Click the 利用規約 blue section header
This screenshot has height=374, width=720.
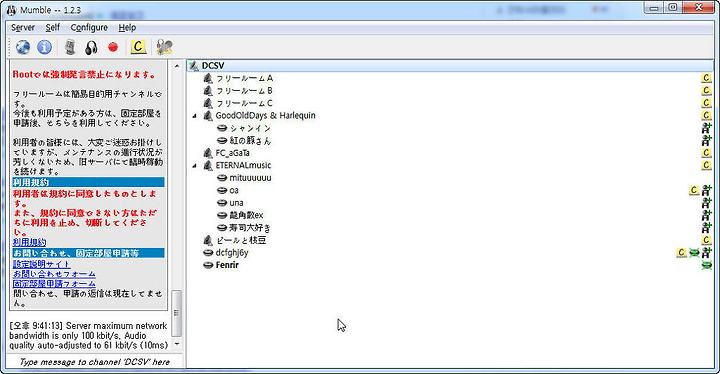point(88,182)
